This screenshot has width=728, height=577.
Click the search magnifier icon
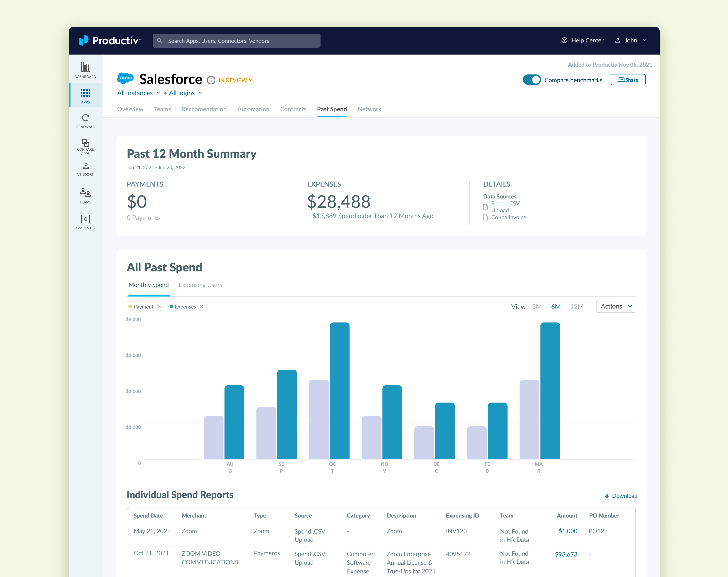[x=160, y=40]
